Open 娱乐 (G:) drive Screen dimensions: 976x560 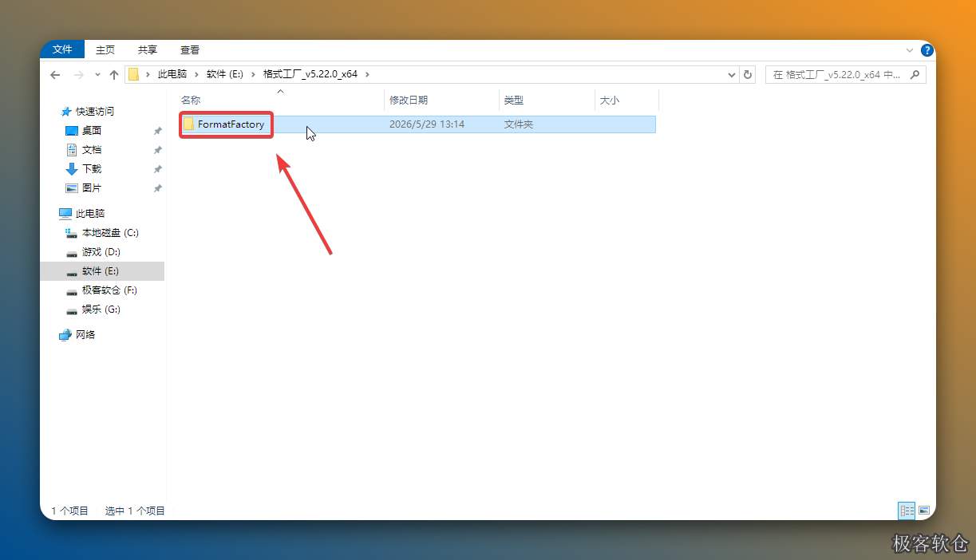(x=101, y=310)
